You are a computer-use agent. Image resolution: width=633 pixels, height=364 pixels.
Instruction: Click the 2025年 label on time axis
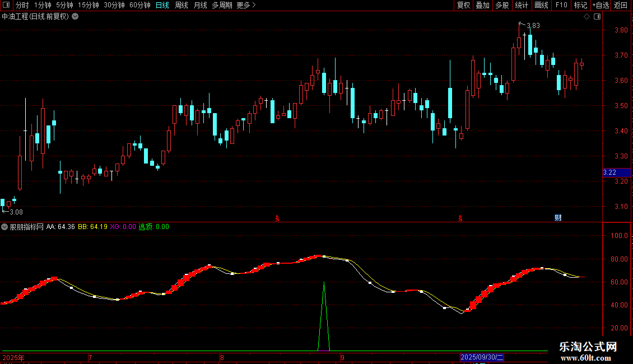(x=13, y=357)
